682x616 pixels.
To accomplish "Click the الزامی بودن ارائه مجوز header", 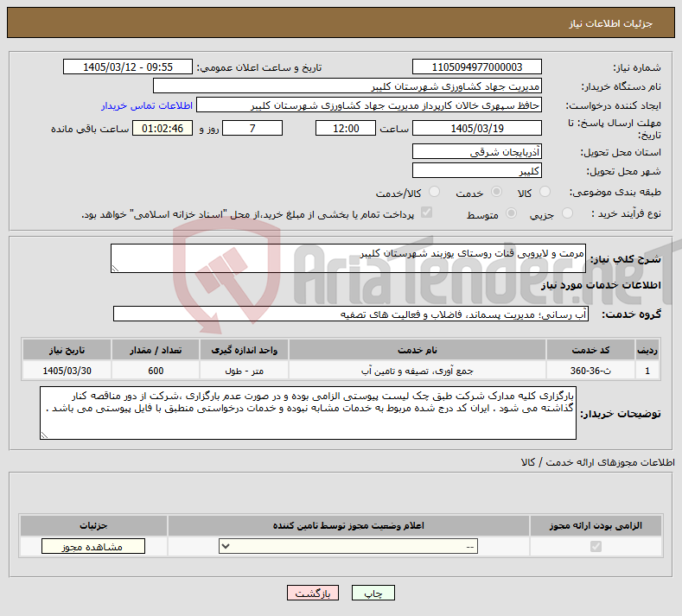I will point(596,525).
